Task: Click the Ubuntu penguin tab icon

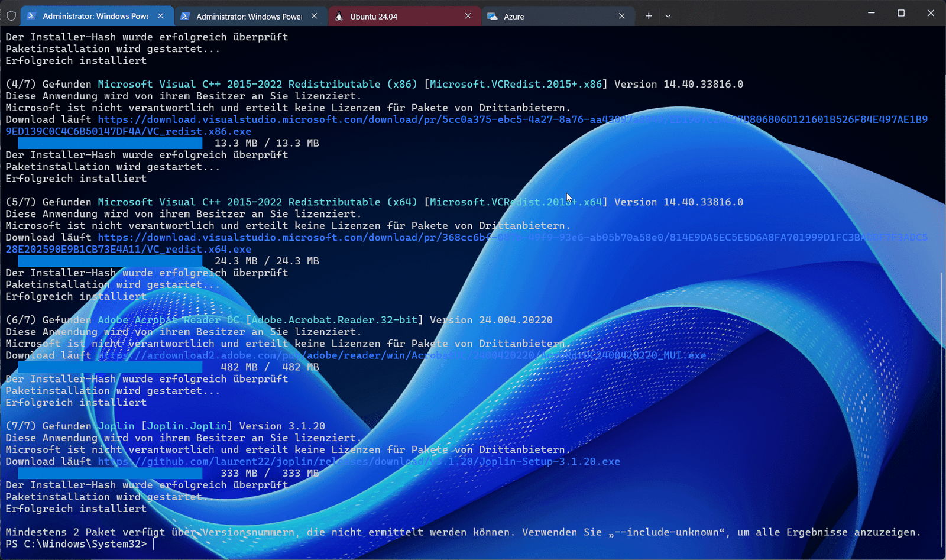Action: (x=339, y=17)
